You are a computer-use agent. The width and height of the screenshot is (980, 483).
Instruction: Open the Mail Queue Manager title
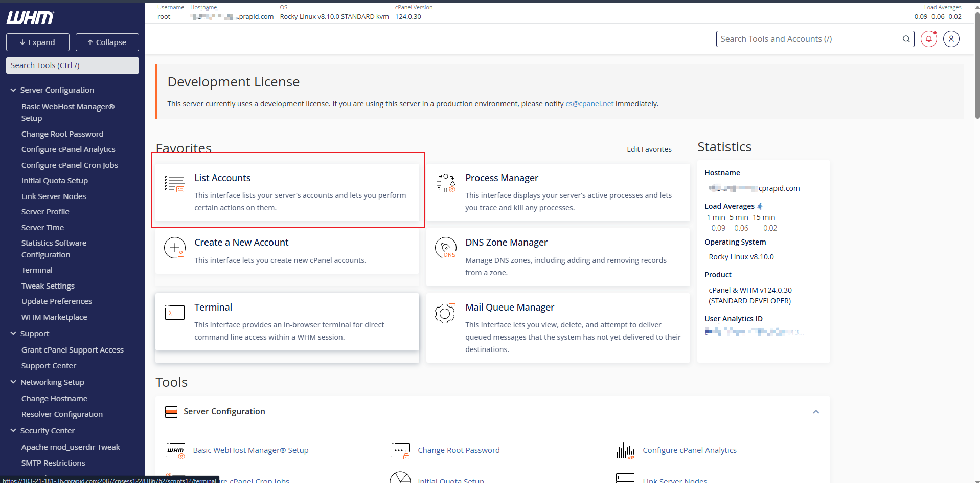tap(510, 308)
